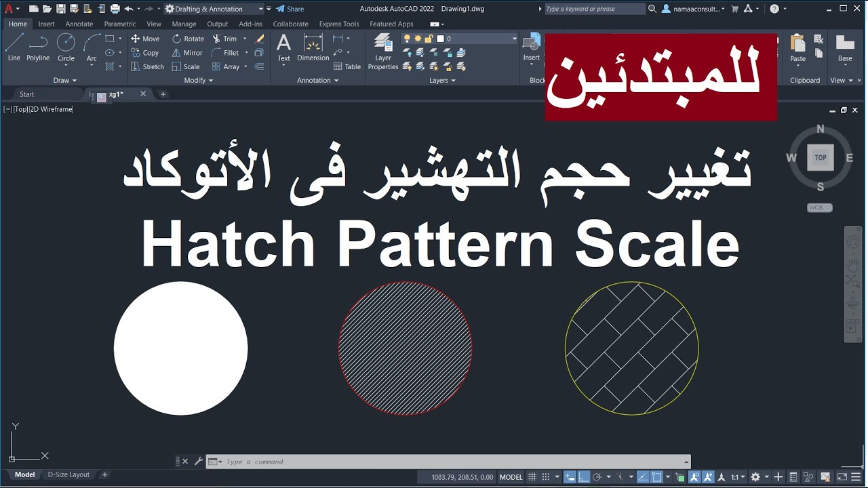
Task: Click the Scale tool in Modify panel
Action: tap(186, 66)
